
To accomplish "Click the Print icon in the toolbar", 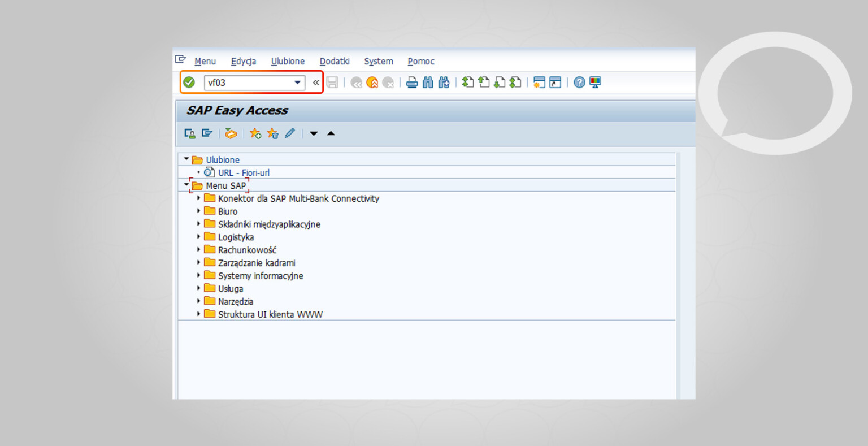I will point(412,82).
